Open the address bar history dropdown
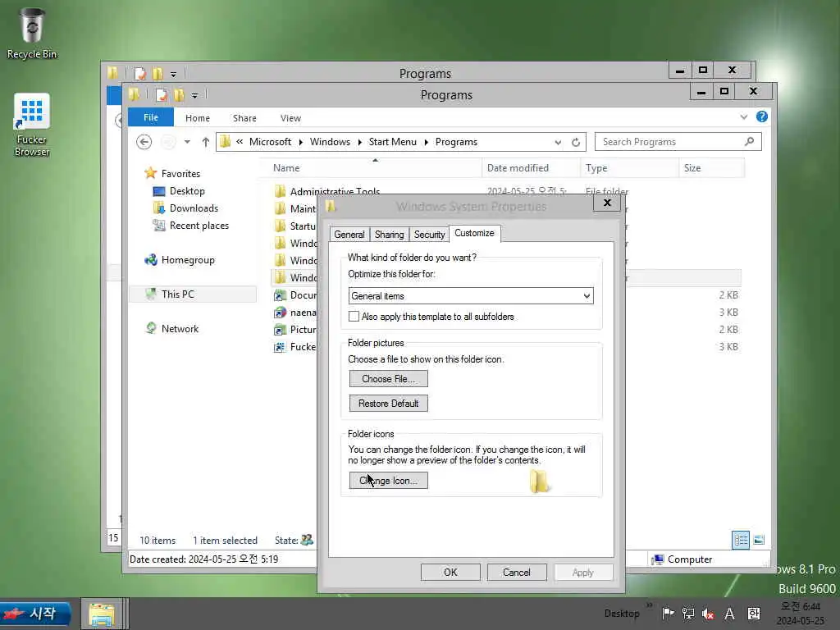Viewport: 840px width, 630px height. (x=558, y=142)
